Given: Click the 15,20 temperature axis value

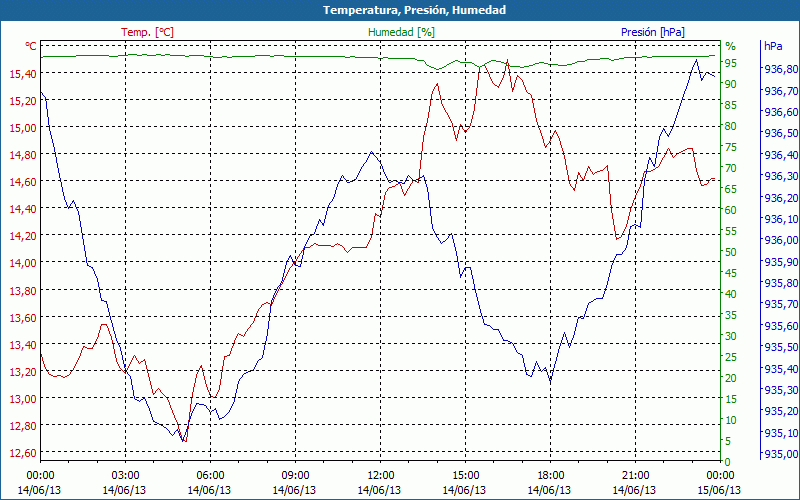Looking at the screenshot, I should (23, 101).
